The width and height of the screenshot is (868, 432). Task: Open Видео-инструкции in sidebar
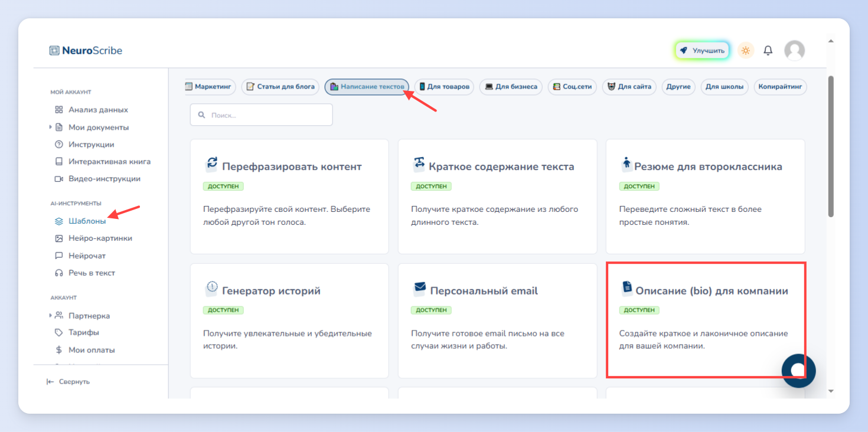97,178
